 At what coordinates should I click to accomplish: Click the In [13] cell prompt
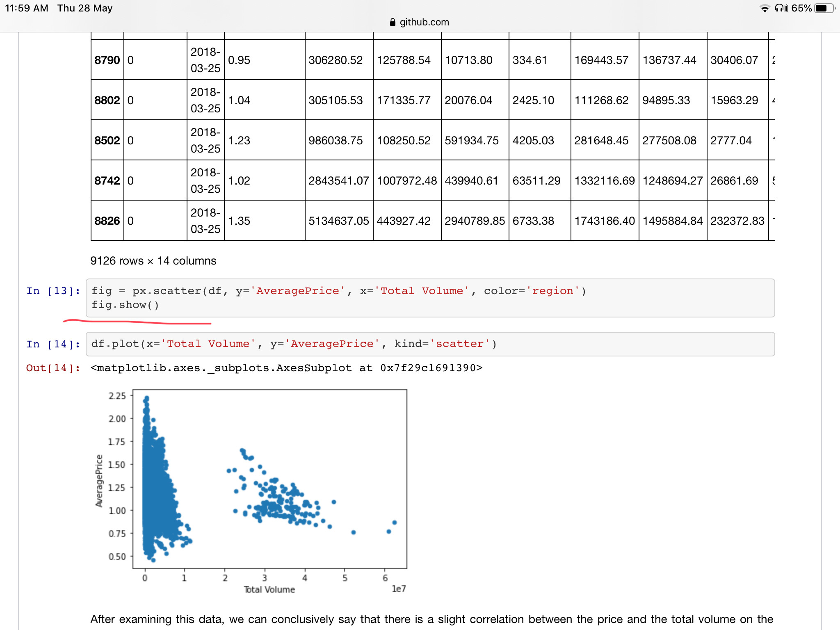point(53,291)
